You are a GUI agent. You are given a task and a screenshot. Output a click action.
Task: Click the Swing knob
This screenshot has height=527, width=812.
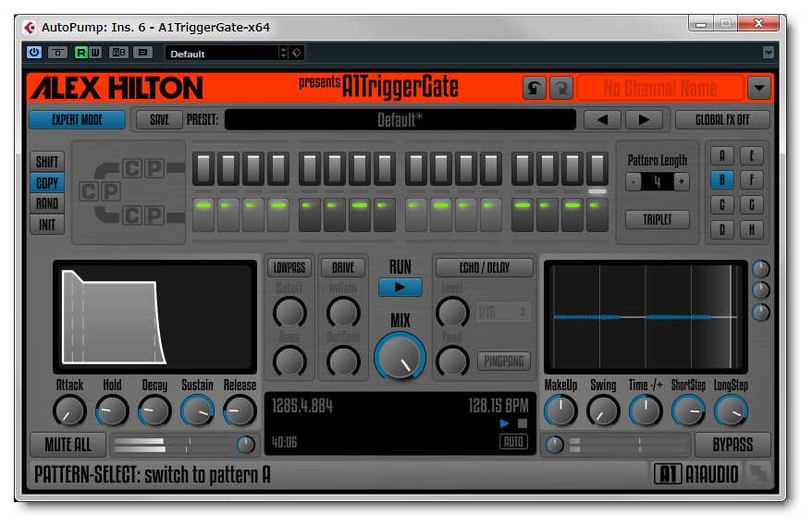[x=603, y=411]
